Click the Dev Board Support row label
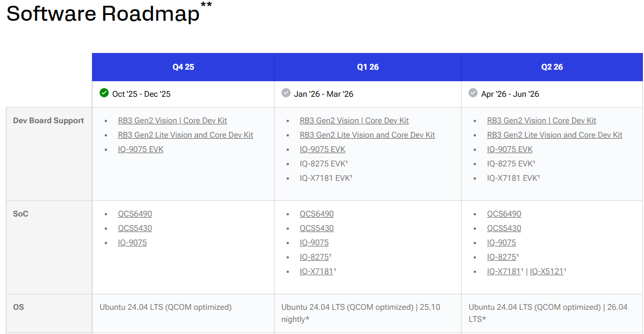Screen dimensions: 644x334 tap(48, 120)
